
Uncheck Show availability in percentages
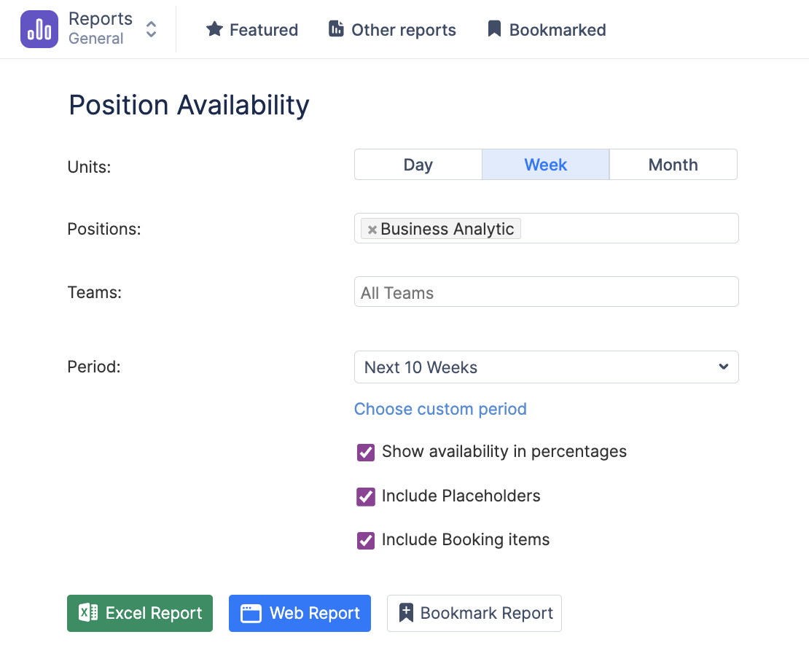[x=366, y=453]
